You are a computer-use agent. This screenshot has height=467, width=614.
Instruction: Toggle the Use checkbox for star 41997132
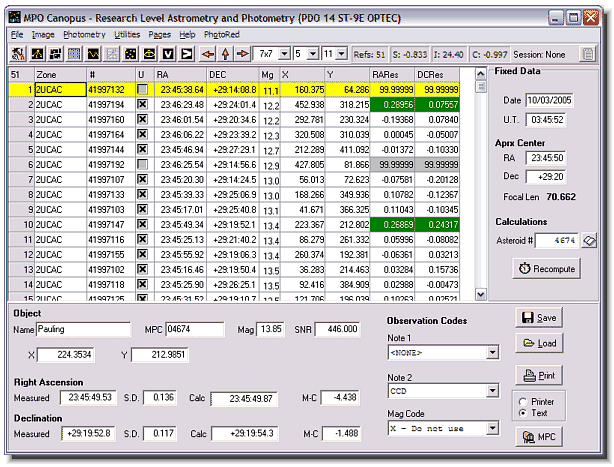click(x=143, y=90)
